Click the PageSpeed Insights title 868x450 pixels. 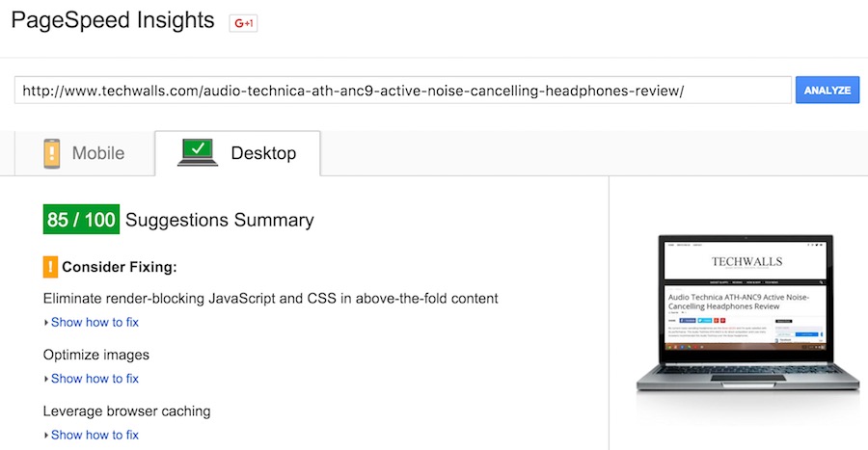coord(113,20)
